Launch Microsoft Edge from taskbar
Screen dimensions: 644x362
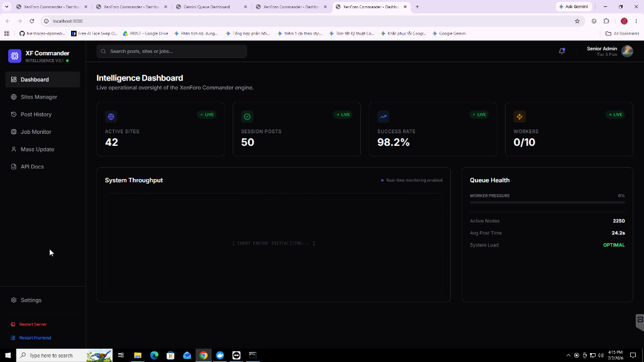[x=154, y=356]
